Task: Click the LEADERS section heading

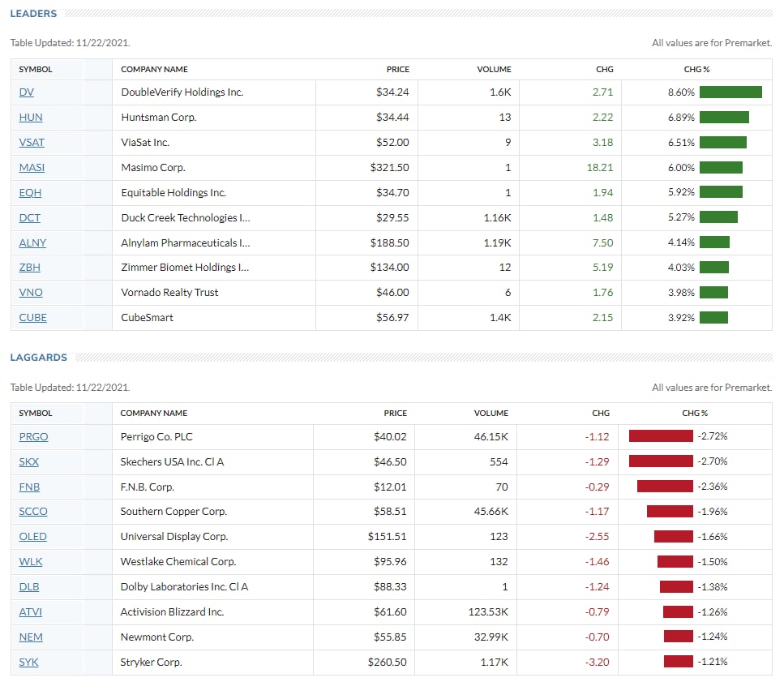Action: point(33,14)
